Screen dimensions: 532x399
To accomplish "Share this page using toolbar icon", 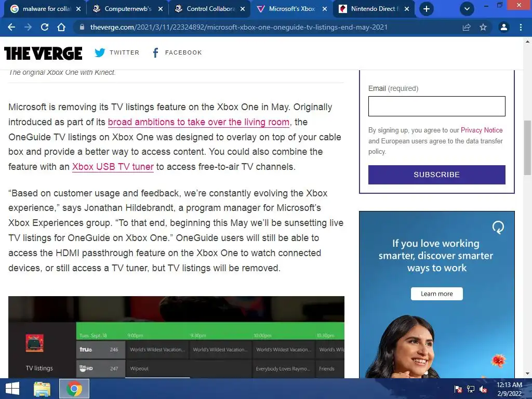I will point(467,27).
